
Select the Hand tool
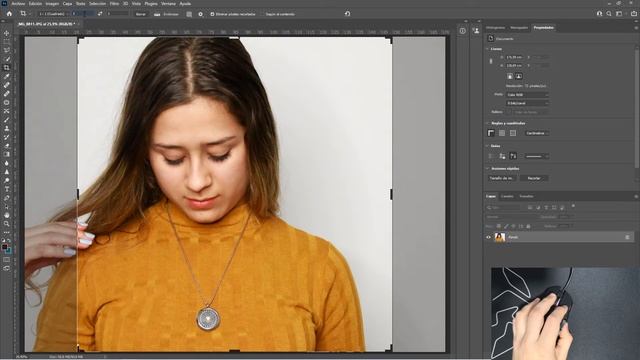7,215
